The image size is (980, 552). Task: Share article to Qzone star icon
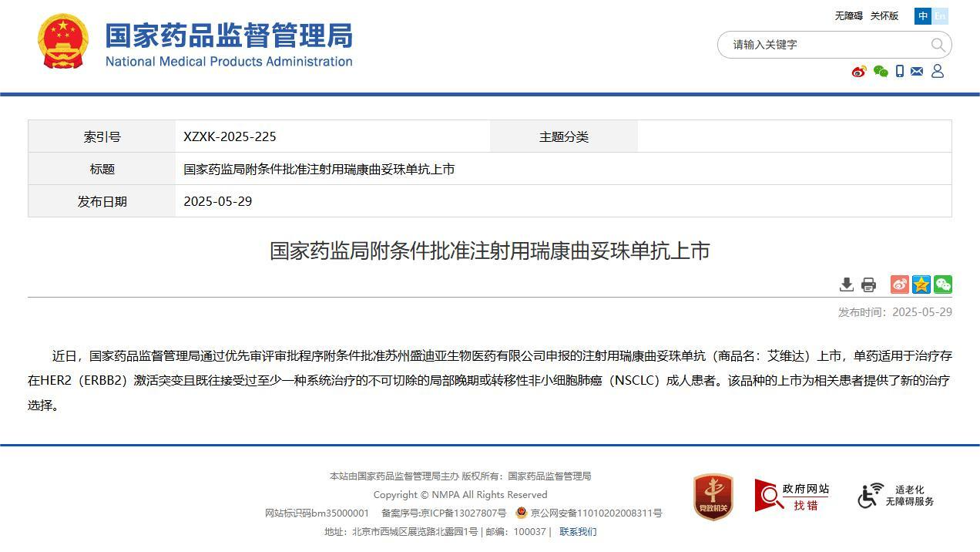tap(921, 284)
